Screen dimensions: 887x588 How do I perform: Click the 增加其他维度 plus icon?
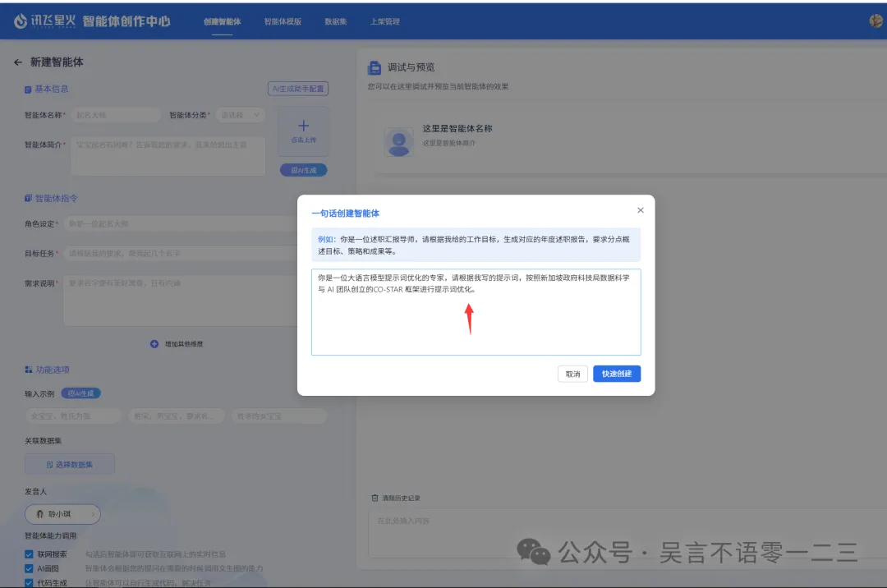pos(154,344)
